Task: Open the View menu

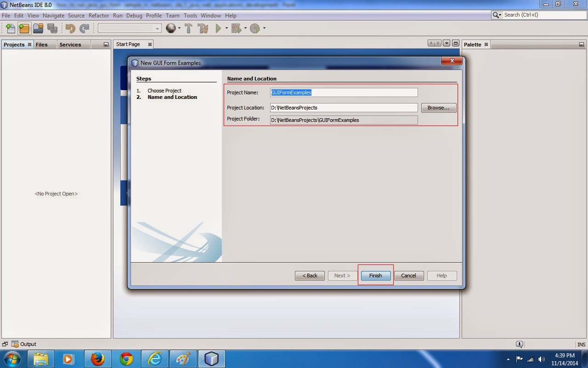Action: pyautogui.click(x=33, y=16)
